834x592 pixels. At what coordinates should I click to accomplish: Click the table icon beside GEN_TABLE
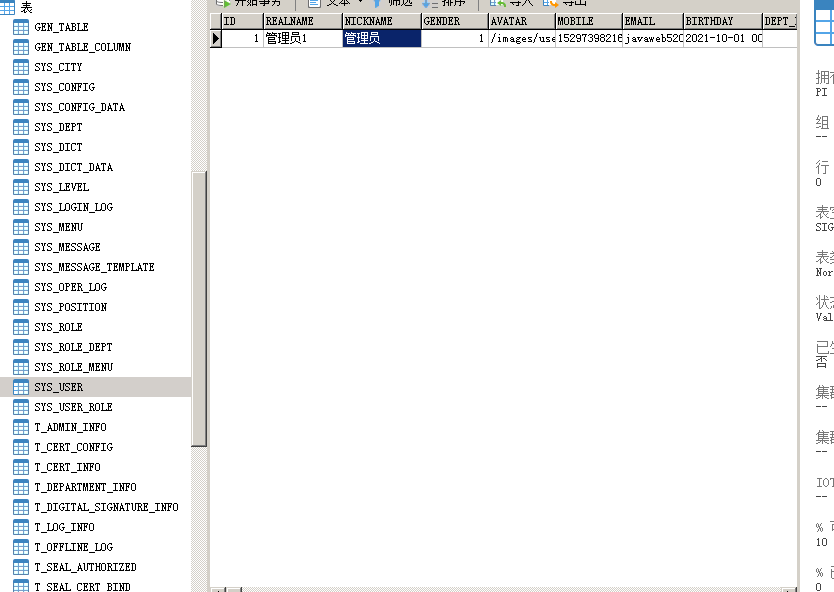coord(21,27)
